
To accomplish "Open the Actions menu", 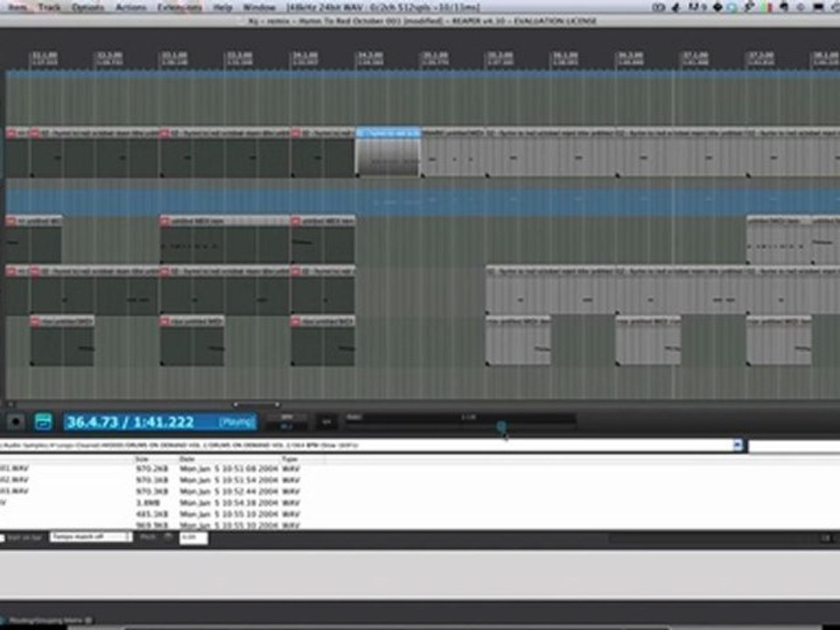I will pyautogui.click(x=130, y=8).
